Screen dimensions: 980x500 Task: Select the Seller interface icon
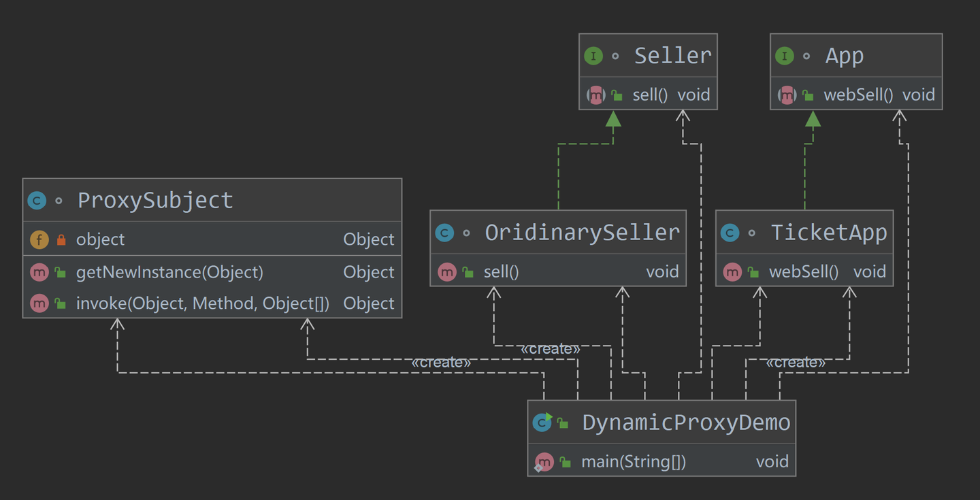[x=593, y=56]
